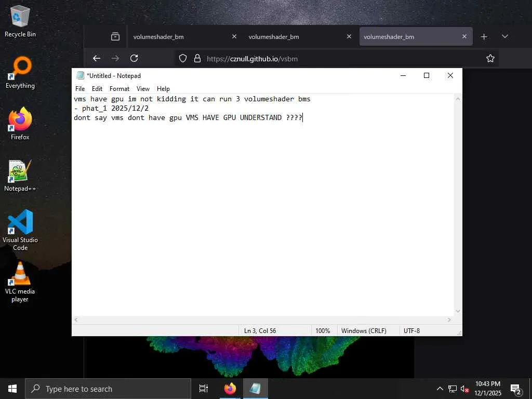Click 'UNDERSTAND' in the third Notepad line
Image resolution: width=532 pixels, height=399 pixels.
261,117
